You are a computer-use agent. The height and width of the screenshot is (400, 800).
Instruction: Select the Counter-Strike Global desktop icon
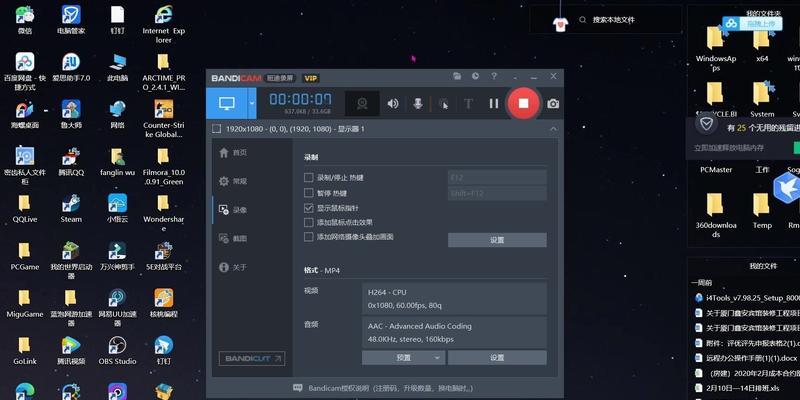(x=163, y=119)
